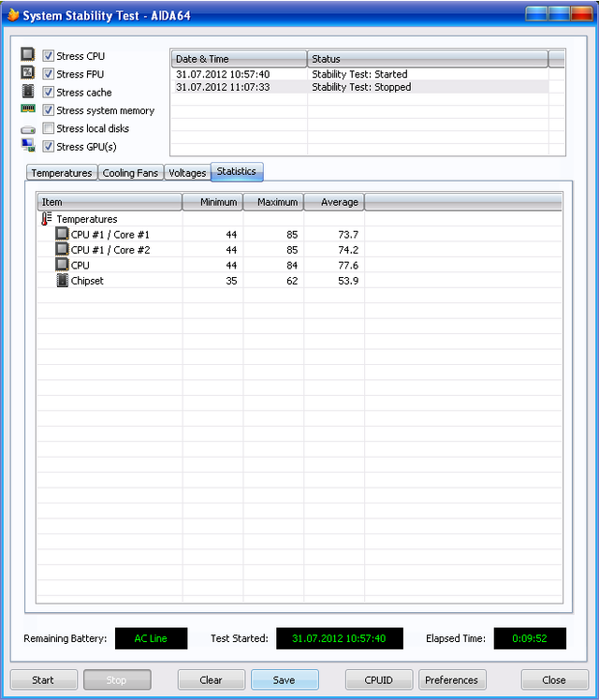Select the CPU #1 / Core #2 row
599x700 pixels.
pyautogui.click(x=110, y=250)
